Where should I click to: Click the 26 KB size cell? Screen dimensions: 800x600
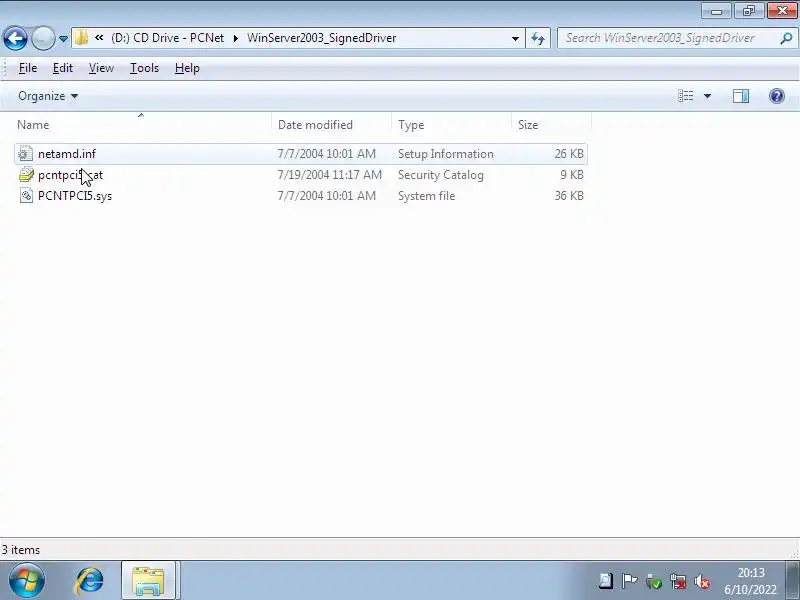(569, 154)
